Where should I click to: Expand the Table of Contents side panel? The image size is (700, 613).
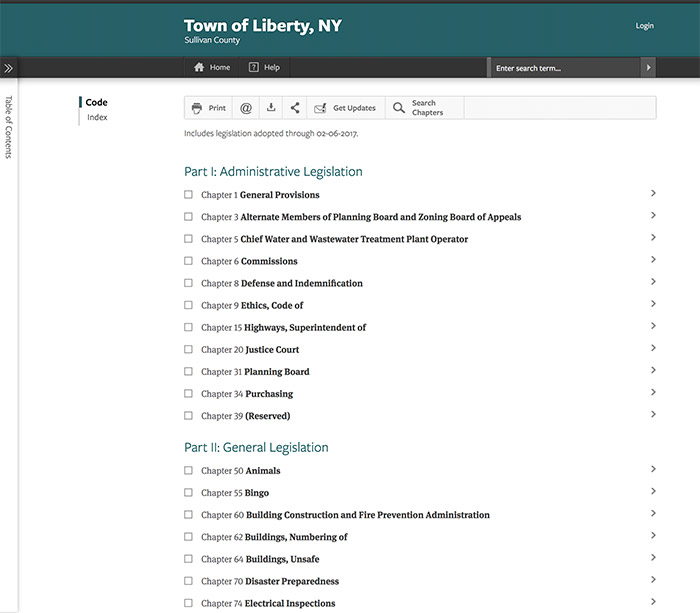click(8, 68)
